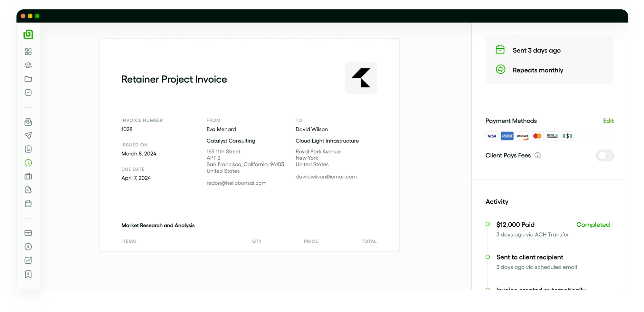Open the Calendar icon in sidebar
This screenshot has height=312, width=644.
[28, 203]
